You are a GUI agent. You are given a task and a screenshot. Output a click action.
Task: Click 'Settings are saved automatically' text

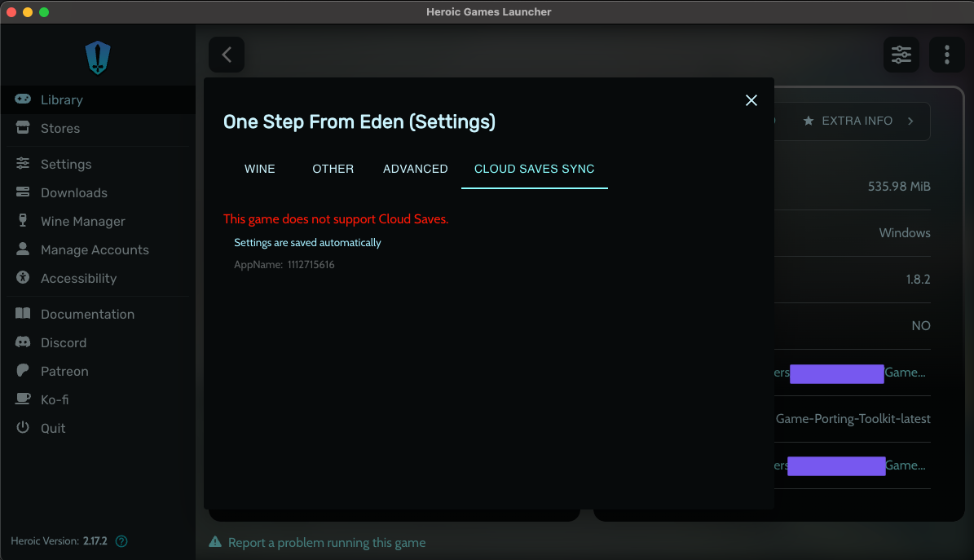point(307,242)
